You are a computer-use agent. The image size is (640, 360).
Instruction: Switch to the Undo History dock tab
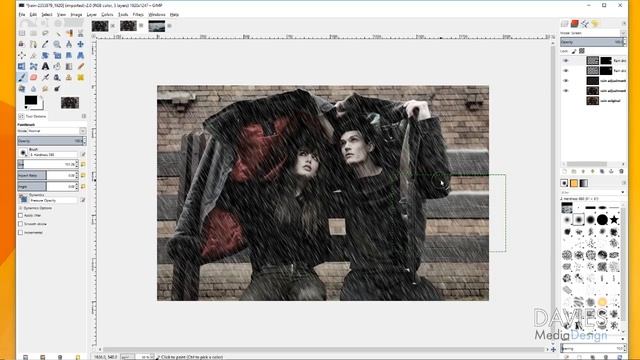[595, 24]
